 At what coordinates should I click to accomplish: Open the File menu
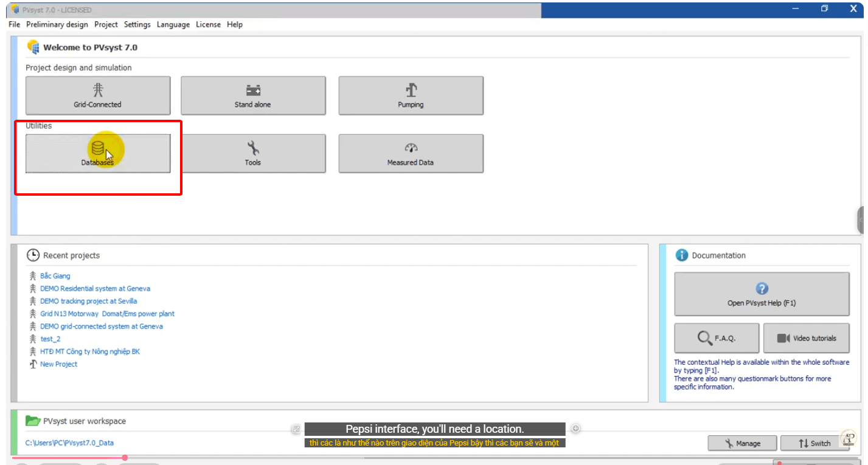pyautogui.click(x=15, y=24)
